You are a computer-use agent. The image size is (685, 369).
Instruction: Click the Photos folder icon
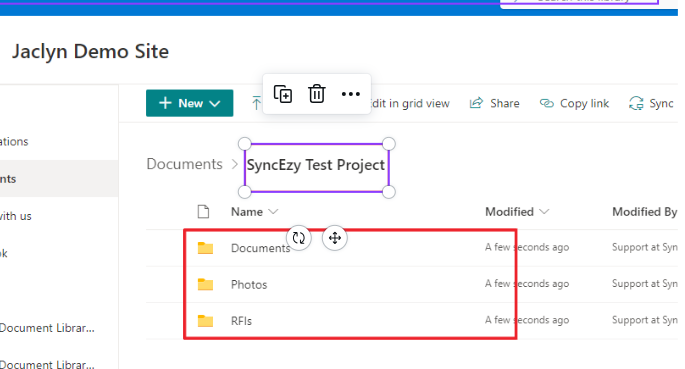(205, 284)
